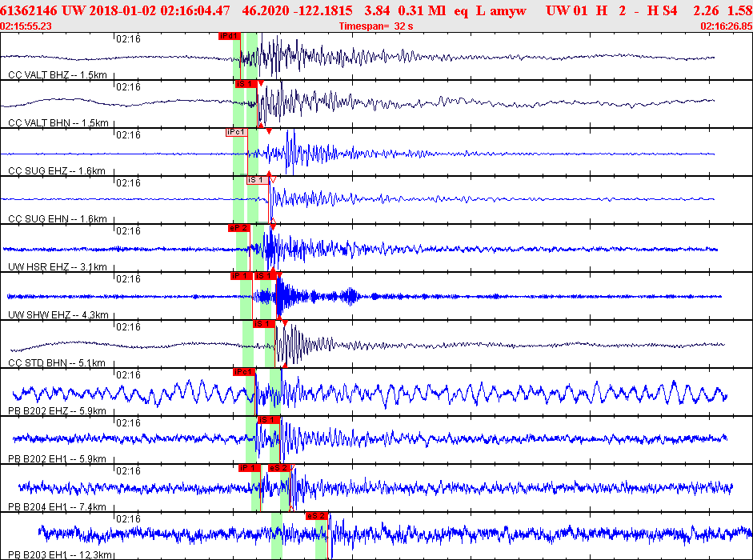
Task: Click the channel label CC STD BHN -- 5.1km
Action: (x=57, y=363)
